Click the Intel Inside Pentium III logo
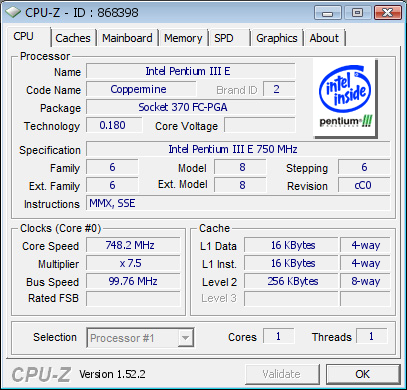Viewport: 407px width, 390px height. pos(345,98)
